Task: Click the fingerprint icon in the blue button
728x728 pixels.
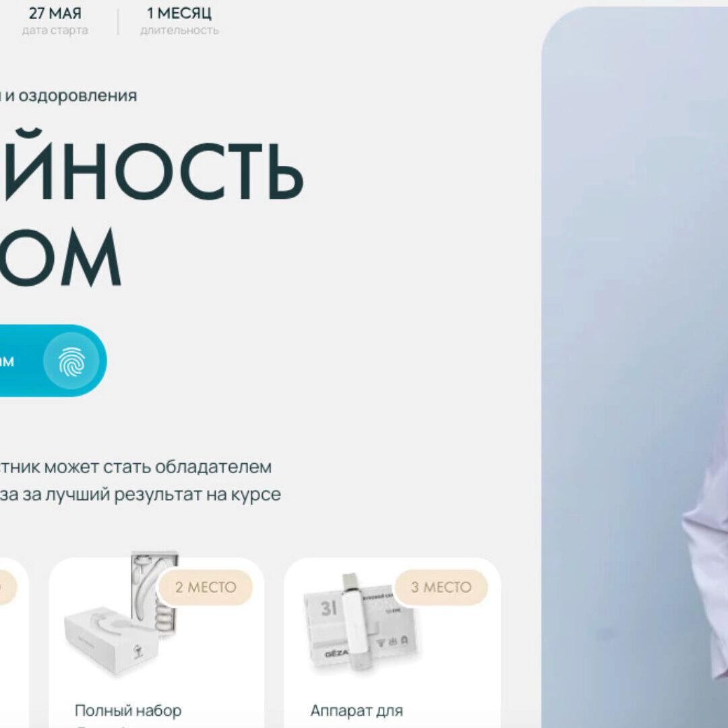Action: click(71, 361)
